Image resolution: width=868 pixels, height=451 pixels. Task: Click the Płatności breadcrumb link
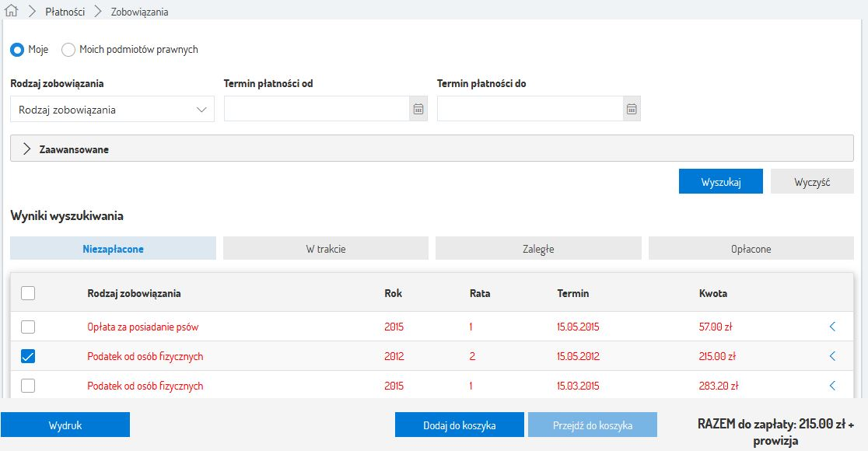(x=65, y=12)
